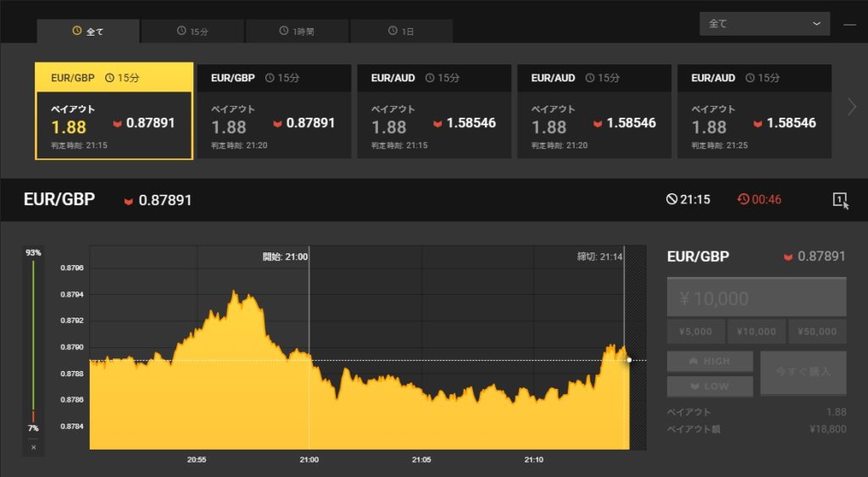
Task: Click the ¥10,000 amount input field
Action: (756, 298)
